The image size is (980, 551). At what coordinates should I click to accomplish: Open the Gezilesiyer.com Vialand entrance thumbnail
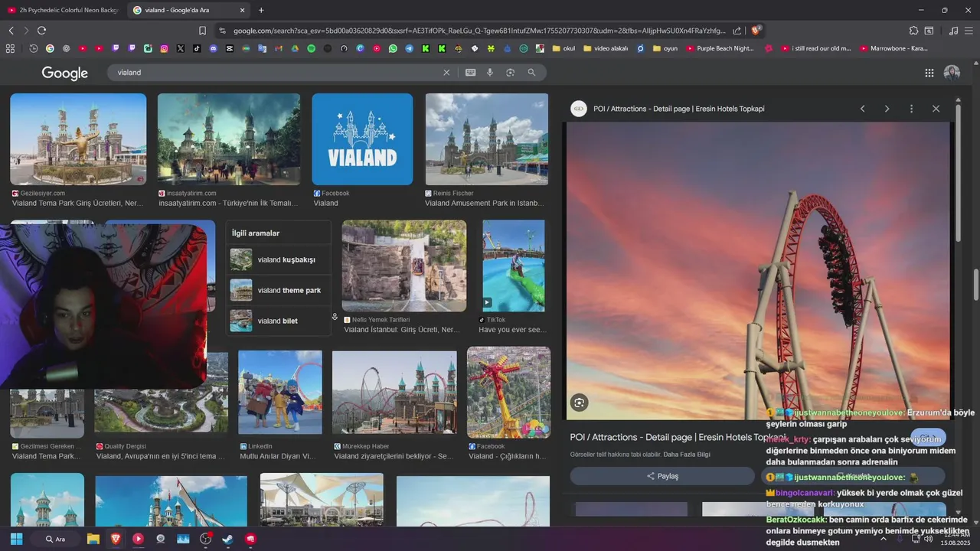click(78, 139)
